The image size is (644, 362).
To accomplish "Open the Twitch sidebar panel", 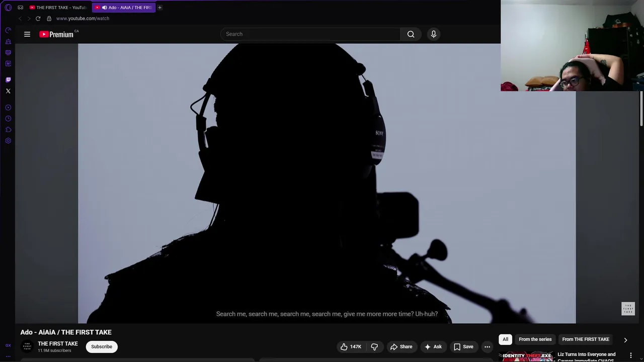I will click(x=8, y=80).
